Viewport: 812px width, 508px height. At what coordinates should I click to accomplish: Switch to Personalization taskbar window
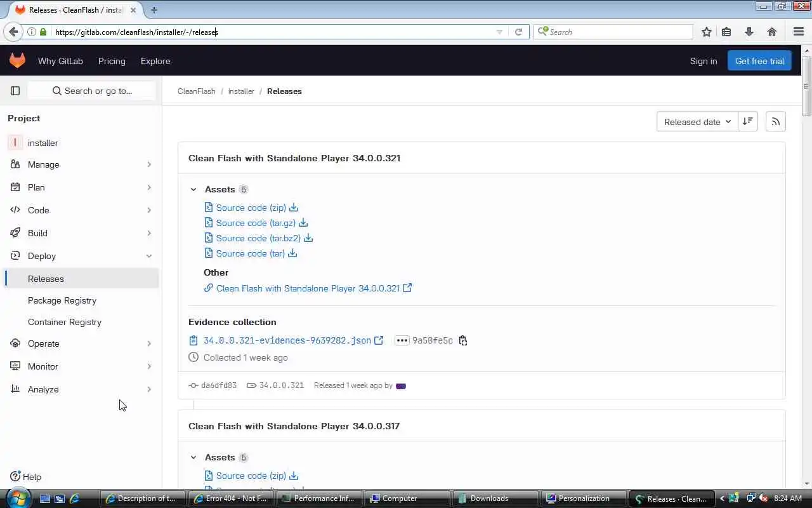click(x=584, y=498)
